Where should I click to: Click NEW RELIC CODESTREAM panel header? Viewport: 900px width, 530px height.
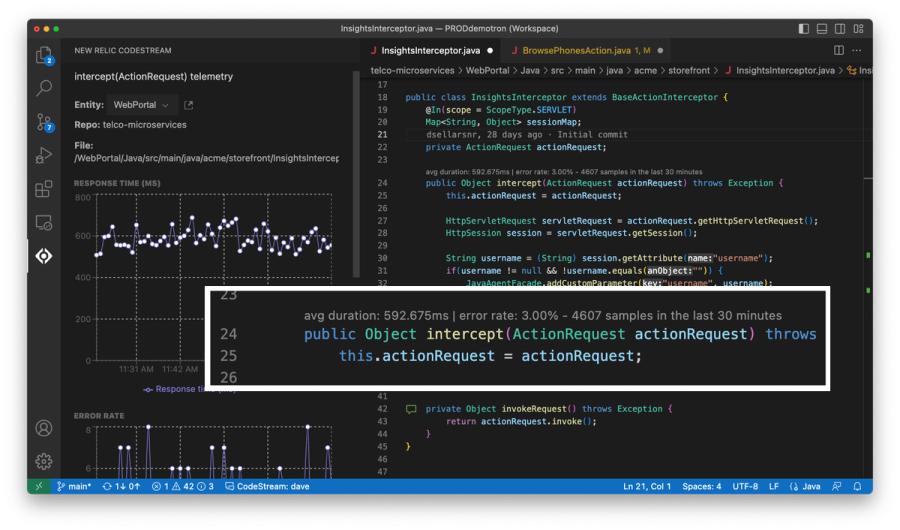click(x=123, y=51)
